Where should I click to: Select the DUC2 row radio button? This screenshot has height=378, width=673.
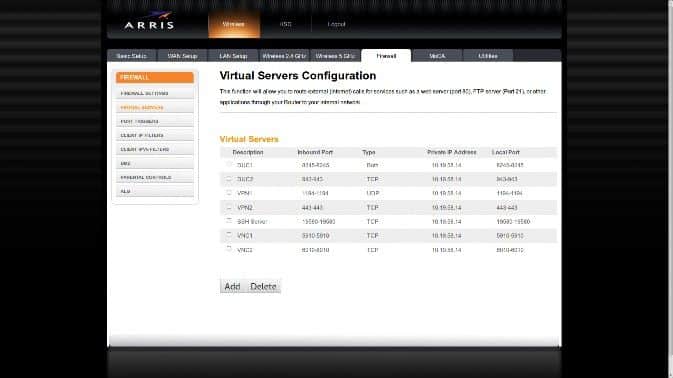(229, 178)
